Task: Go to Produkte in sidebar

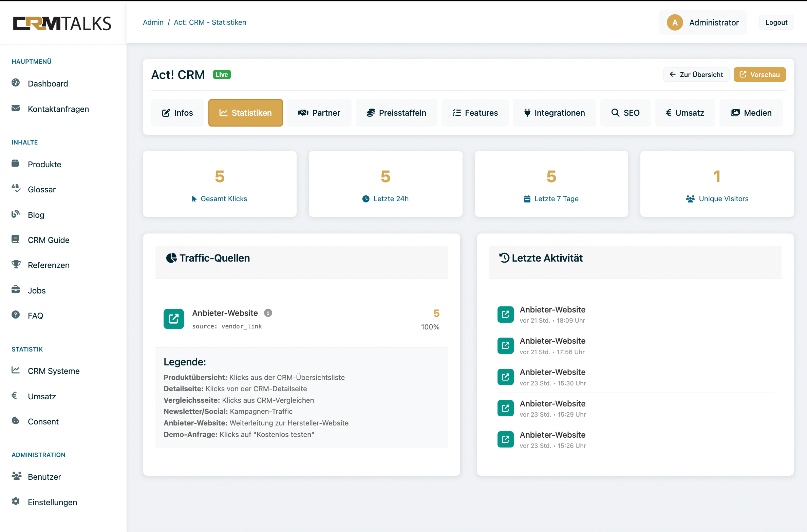Action: click(x=44, y=165)
